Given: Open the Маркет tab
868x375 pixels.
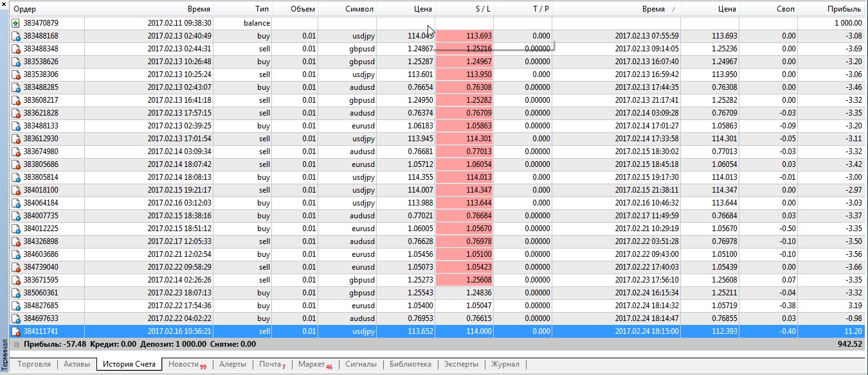Looking at the screenshot, I should 315,364.
